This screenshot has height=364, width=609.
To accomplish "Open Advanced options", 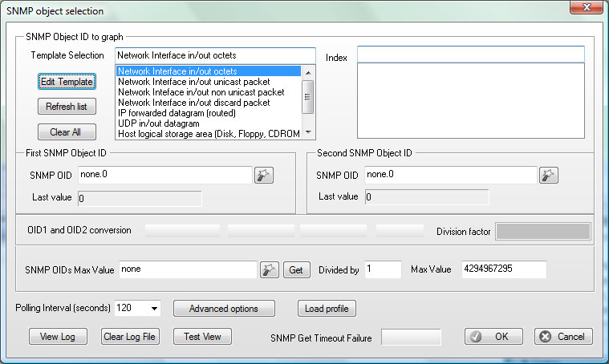I will [x=224, y=309].
